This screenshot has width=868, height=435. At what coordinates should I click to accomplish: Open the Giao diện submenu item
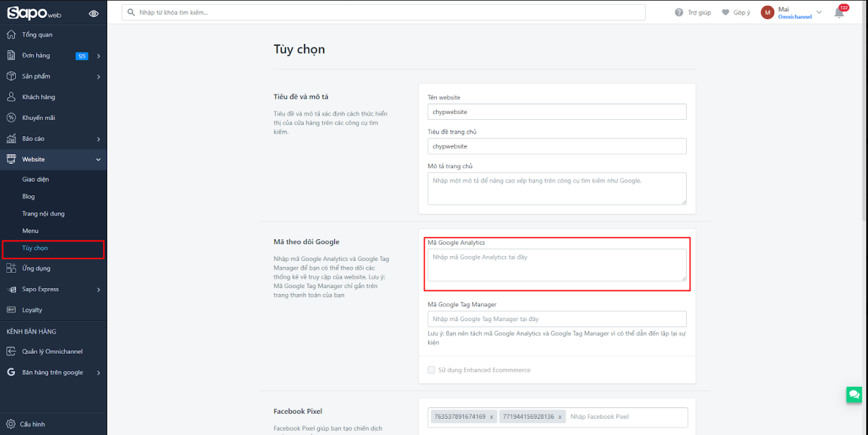36,179
